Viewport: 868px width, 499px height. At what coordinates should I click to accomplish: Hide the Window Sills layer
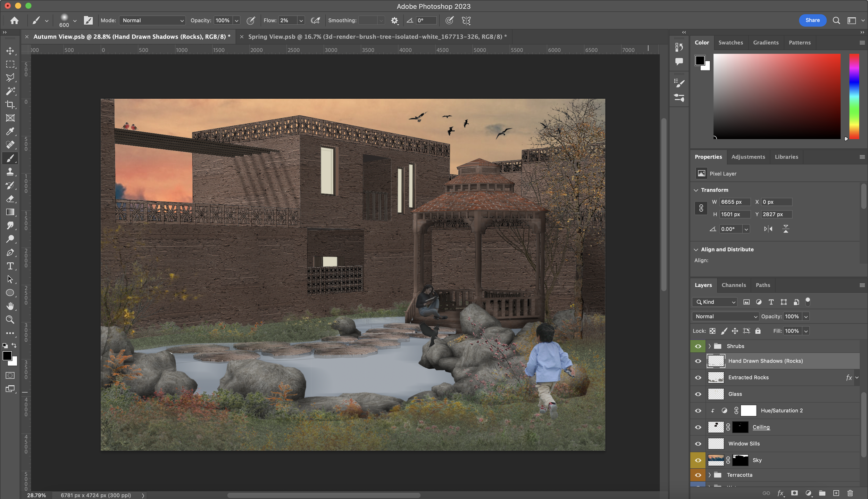point(698,444)
